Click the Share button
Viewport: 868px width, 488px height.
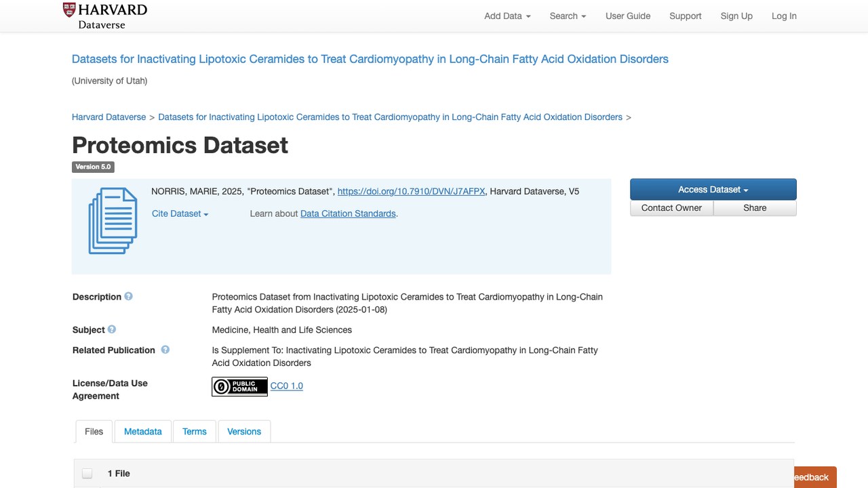755,208
